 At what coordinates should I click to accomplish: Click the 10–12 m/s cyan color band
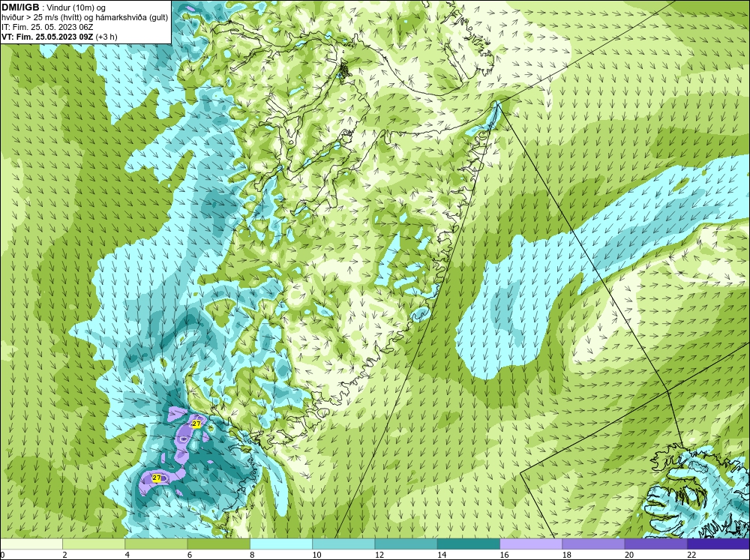tap(343, 544)
